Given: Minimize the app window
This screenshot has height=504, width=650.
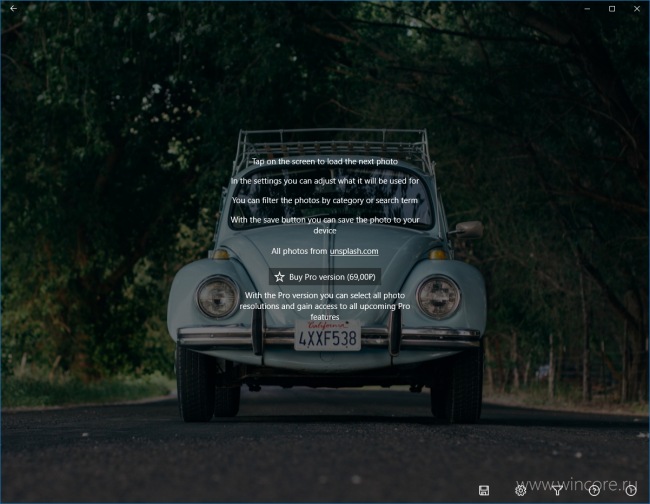Looking at the screenshot, I should click(587, 9).
